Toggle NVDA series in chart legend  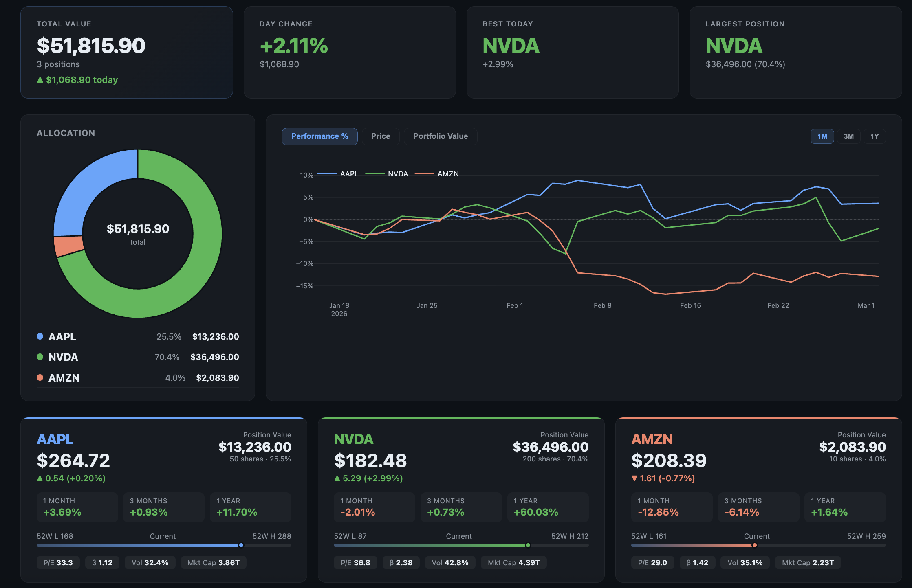pyautogui.click(x=387, y=174)
